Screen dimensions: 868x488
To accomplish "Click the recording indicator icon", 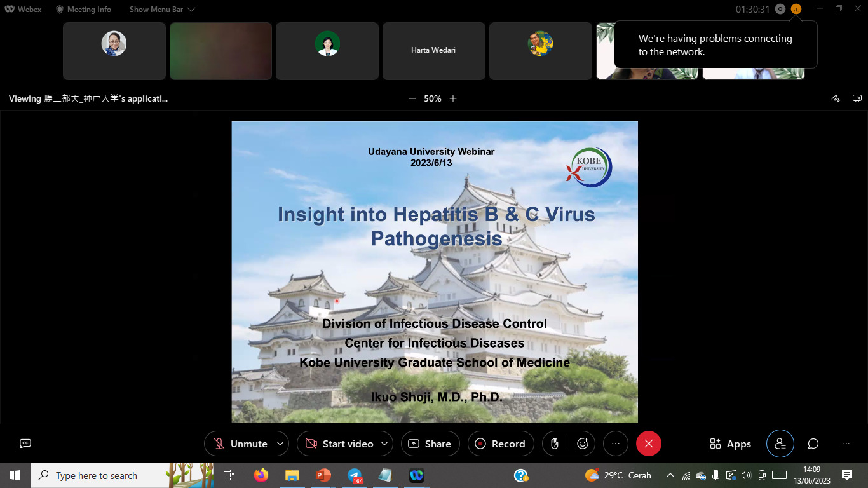I will point(780,10).
